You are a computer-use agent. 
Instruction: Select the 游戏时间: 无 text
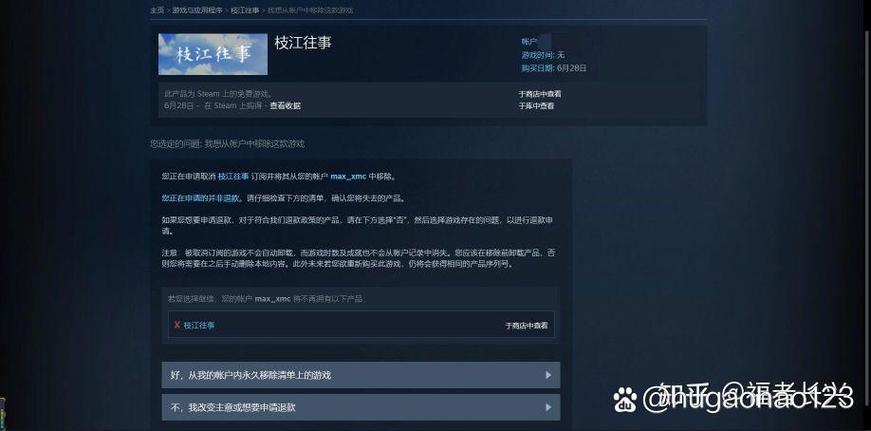pos(543,55)
